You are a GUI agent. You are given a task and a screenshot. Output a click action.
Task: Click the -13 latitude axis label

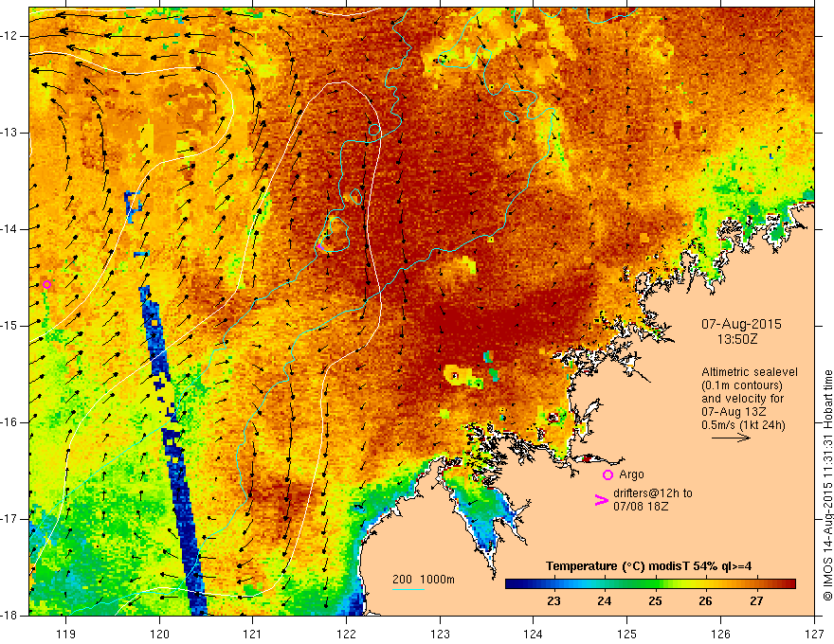click(9, 133)
